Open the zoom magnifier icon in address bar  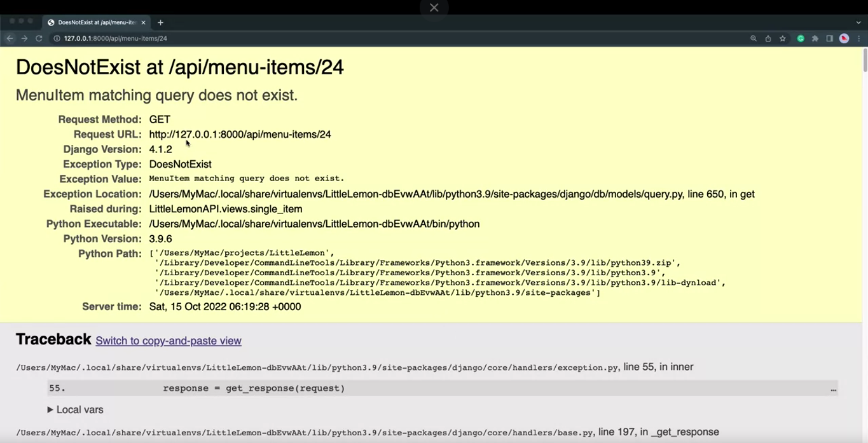click(754, 38)
